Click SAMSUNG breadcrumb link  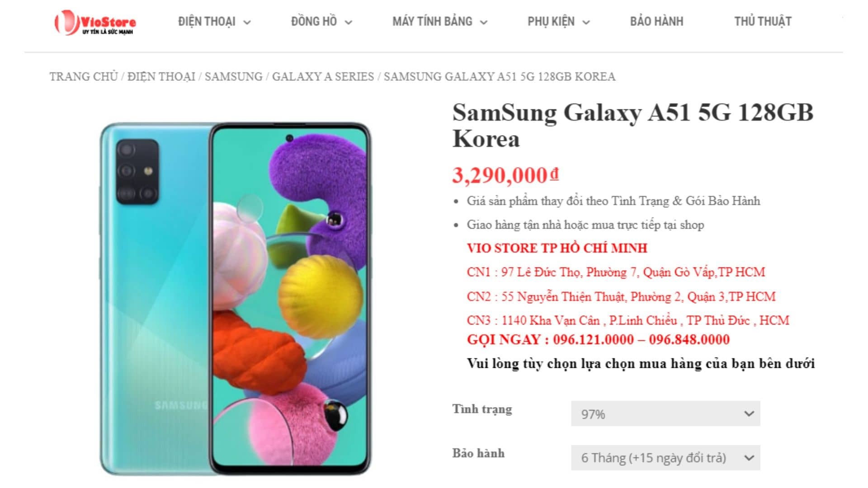coord(233,77)
